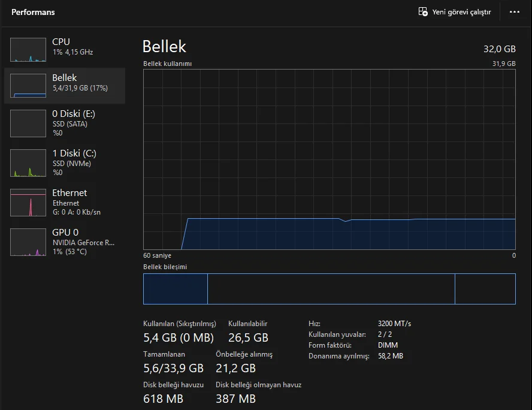Open the Bellek sidebar entry label
This screenshot has width=532, height=410.
tap(65, 78)
